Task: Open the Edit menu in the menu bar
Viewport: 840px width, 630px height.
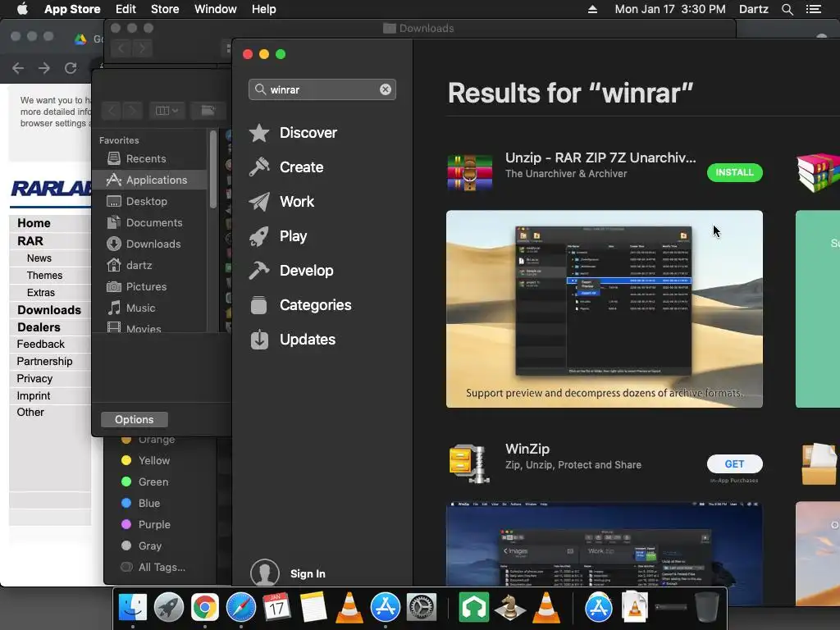Action: pyautogui.click(x=126, y=9)
